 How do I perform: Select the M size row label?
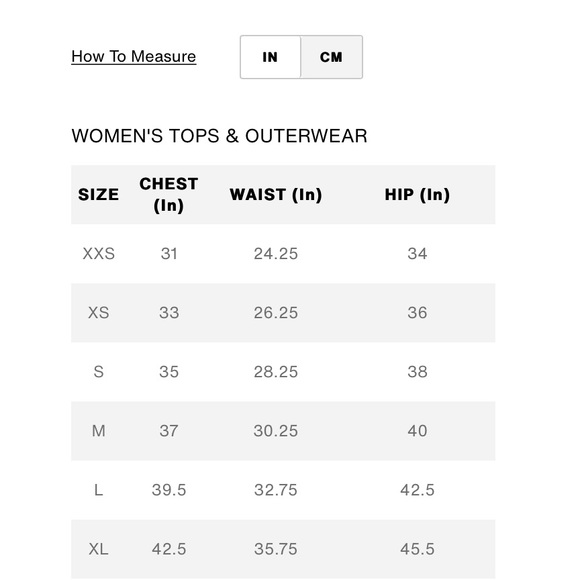pyautogui.click(x=98, y=431)
